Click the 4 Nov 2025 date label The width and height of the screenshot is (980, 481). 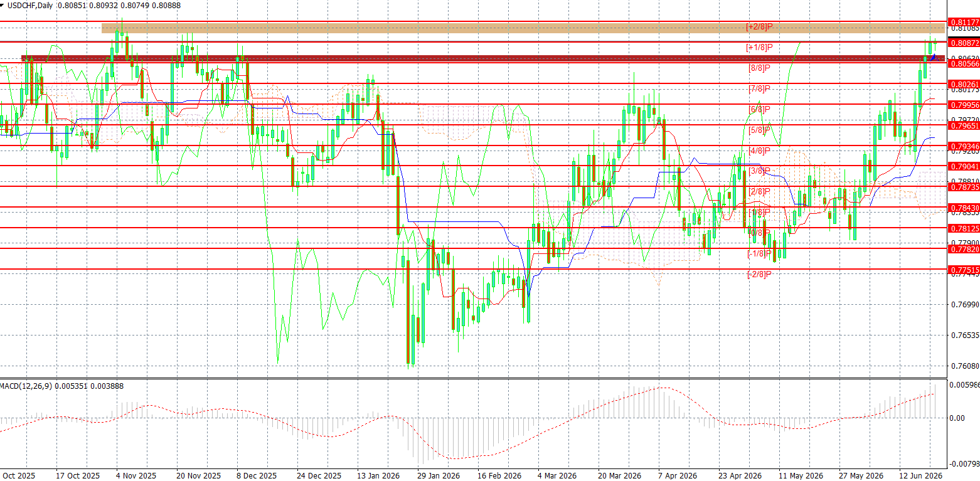[x=137, y=476]
